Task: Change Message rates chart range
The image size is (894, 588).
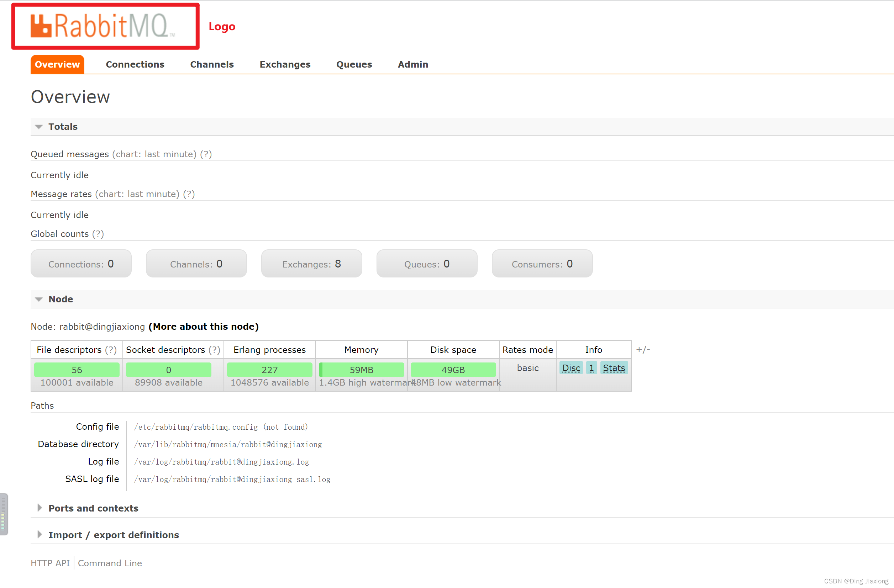Action: (137, 194)
